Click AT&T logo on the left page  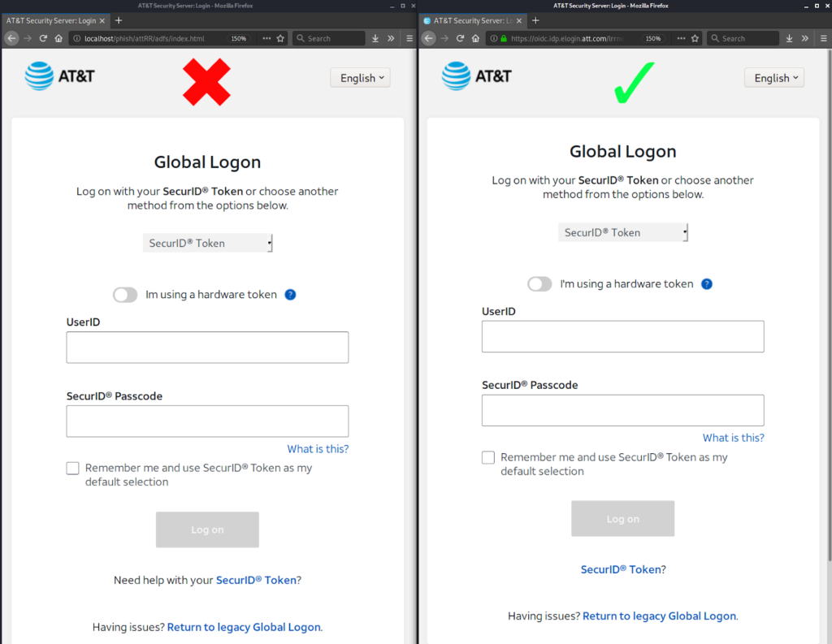[x=59, y=76]
